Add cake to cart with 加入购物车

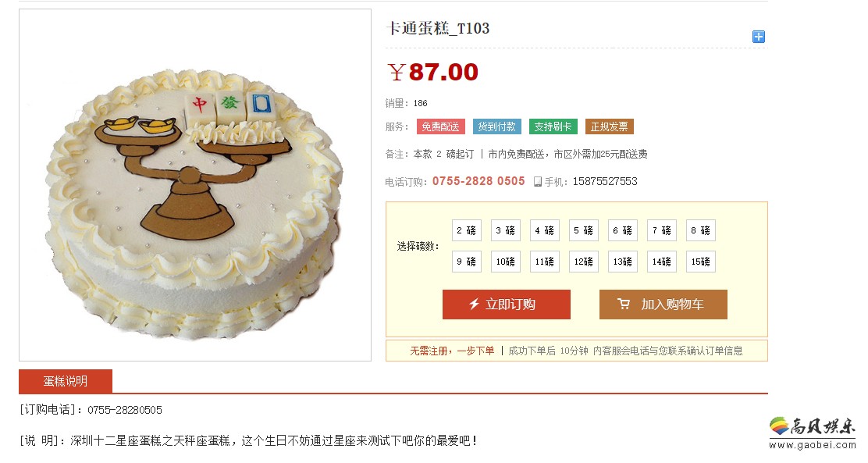[x=663, y=304]
